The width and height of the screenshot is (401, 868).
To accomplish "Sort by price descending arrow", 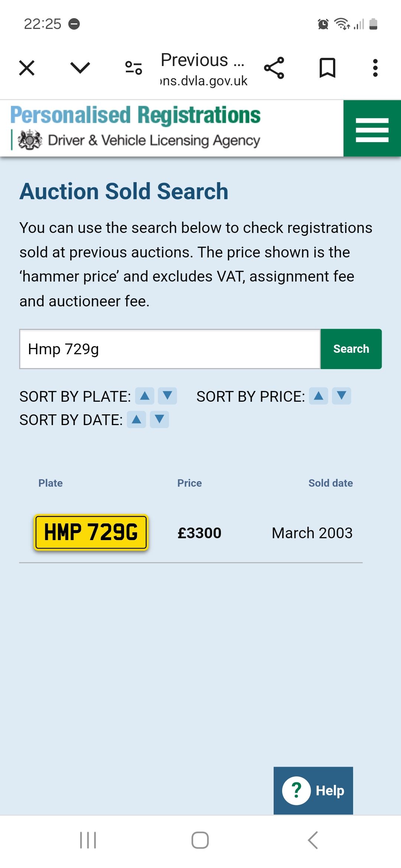I will pos(342,396).
